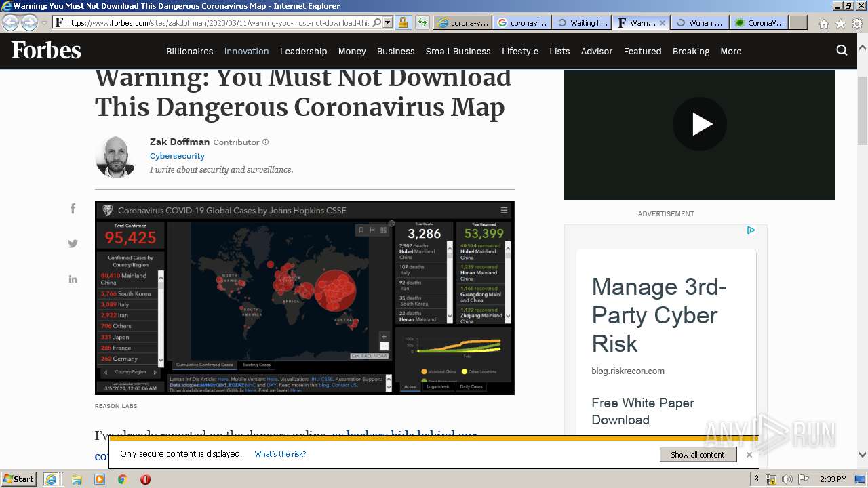Viewport: 868px width, 488px height.
Task: Open Chrome from the taskbar
Action: tap(123, 479)
